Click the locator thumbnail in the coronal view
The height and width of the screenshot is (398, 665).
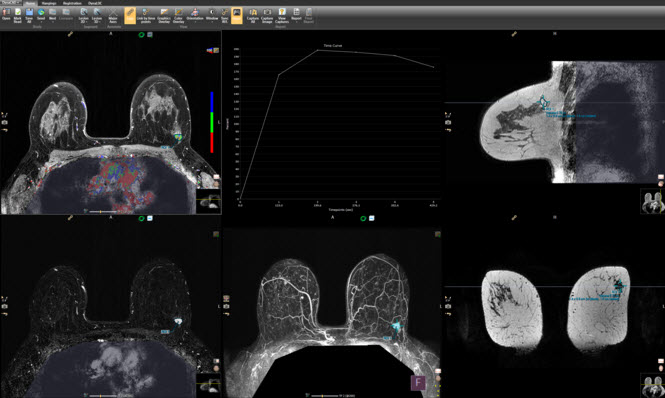[652, 385]
